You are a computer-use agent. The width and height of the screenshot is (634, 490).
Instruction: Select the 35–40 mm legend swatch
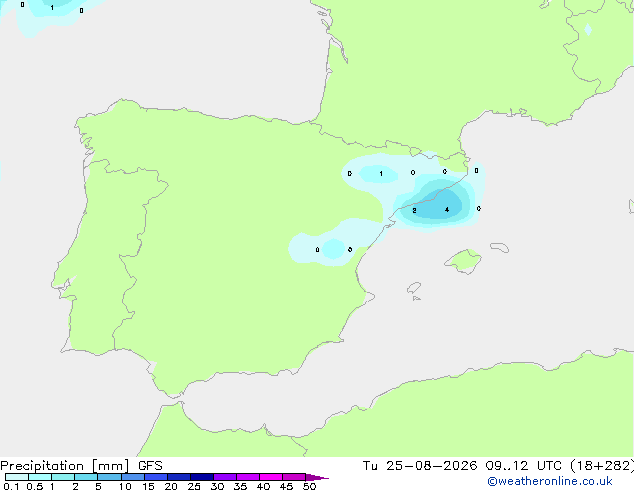point(248,477)
